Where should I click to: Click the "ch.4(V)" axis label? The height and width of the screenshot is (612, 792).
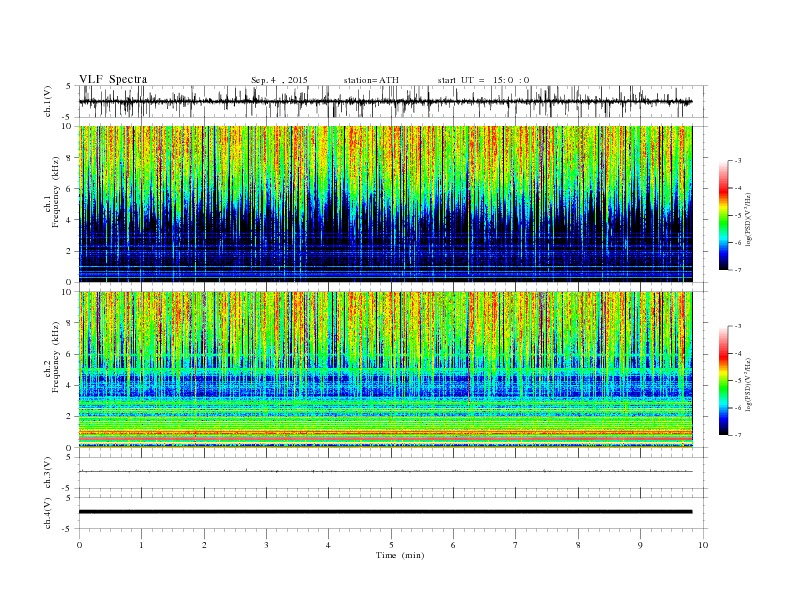(48, 513)
